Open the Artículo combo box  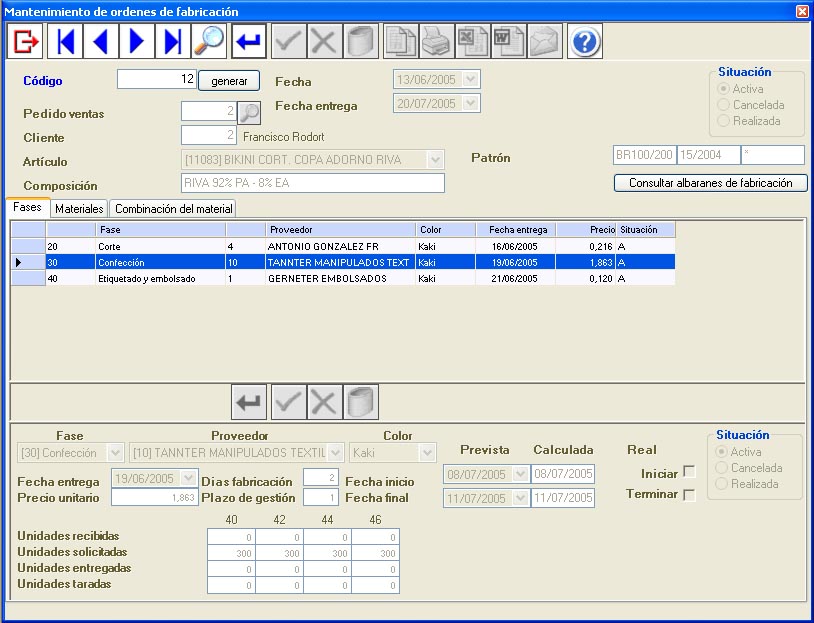click(x=435, y=159)
